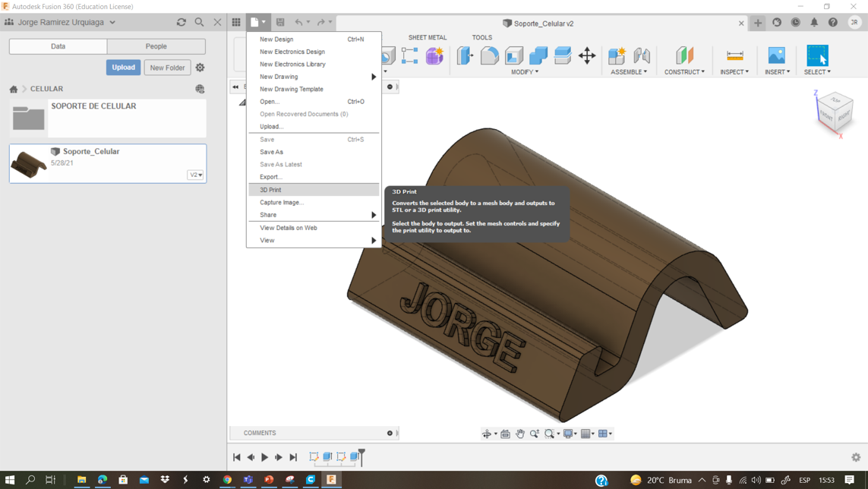868x489 pixels.
Task: Toggle the data panel grid icon
Action: point(236,23)
